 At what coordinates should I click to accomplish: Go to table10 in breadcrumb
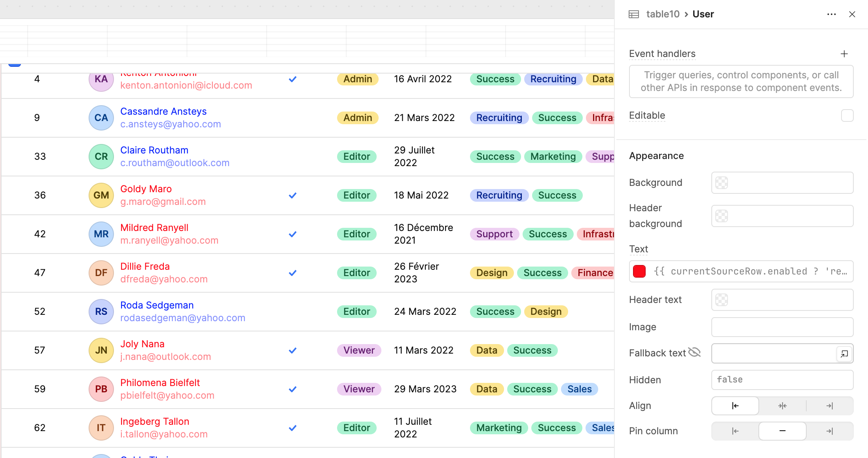tap(663, 14)
